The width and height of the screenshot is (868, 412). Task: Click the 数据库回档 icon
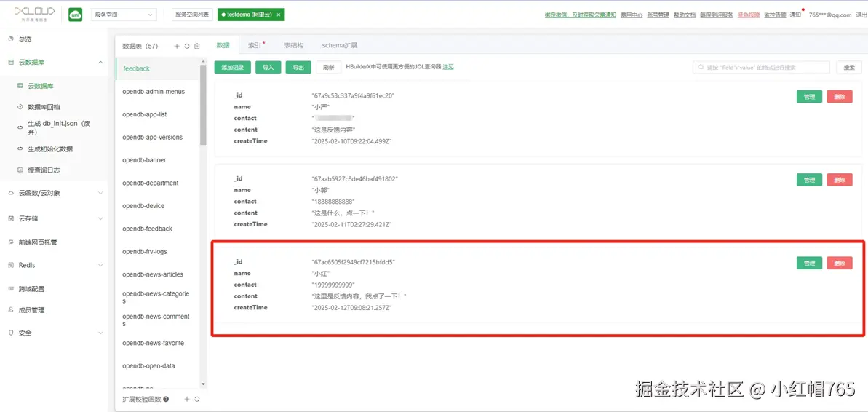20,107
